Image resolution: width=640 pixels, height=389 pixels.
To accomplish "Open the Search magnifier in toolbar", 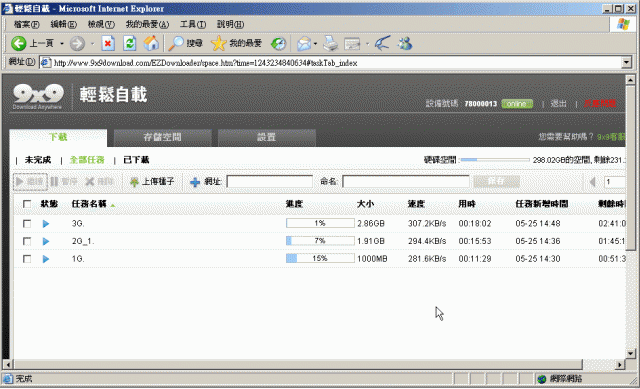I will (x=176, y=43).
